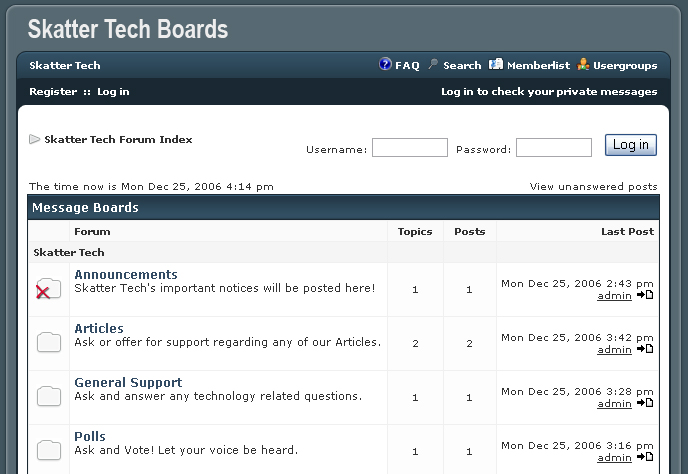Click the Search magnifier icon
Screen dimensions: 688x474
pyautogui.click(x=433, y=65)
